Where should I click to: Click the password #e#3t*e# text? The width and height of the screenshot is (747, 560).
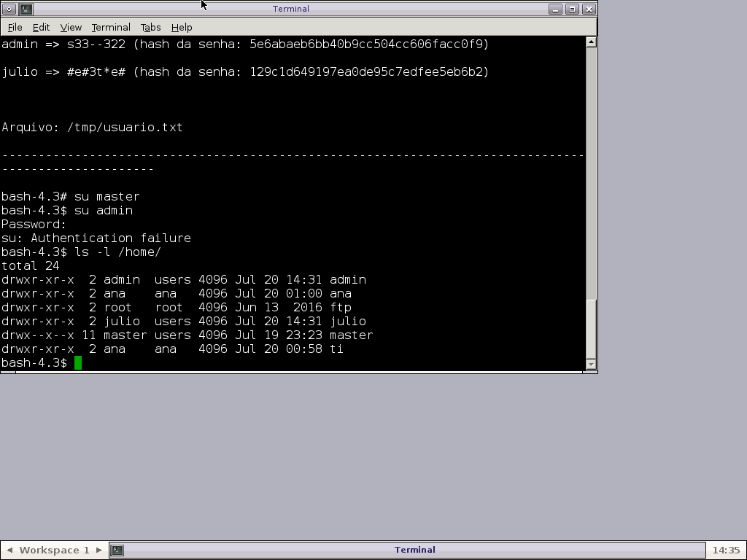point(96,72)
